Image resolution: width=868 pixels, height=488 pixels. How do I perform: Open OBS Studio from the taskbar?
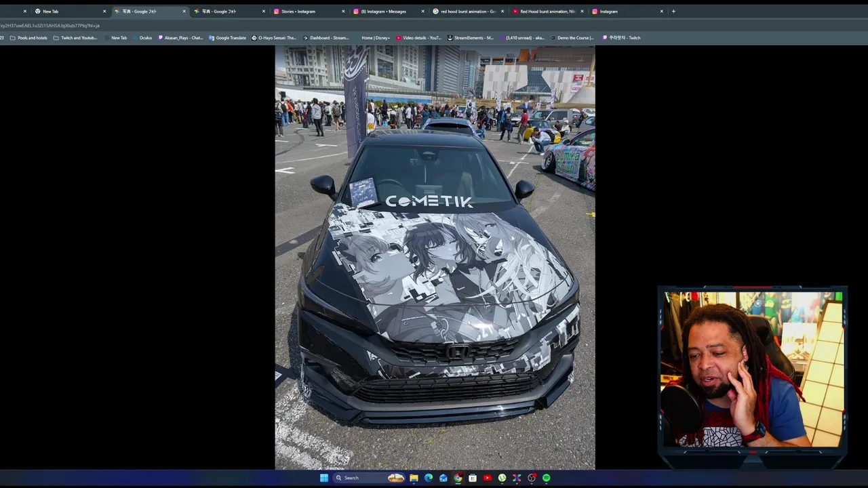click(532, 478)
